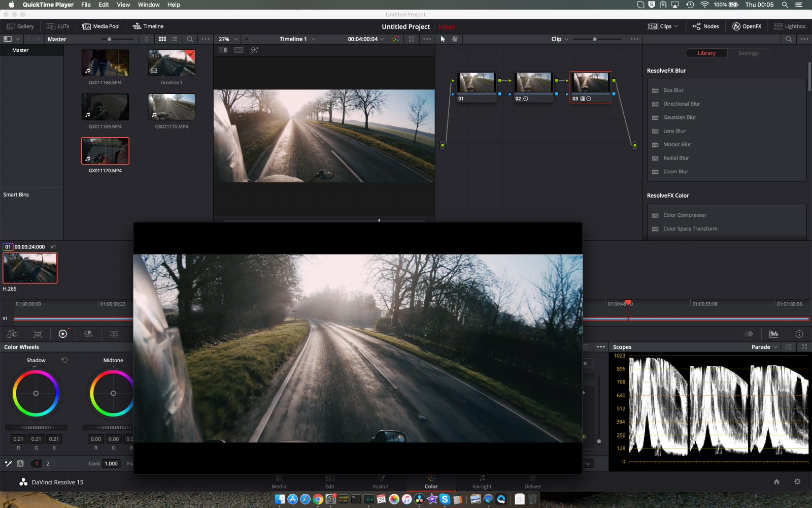This screenshot has width=812, height=508.
Task: Open the RGB Mixer palette icon
Action: (88, 334)
